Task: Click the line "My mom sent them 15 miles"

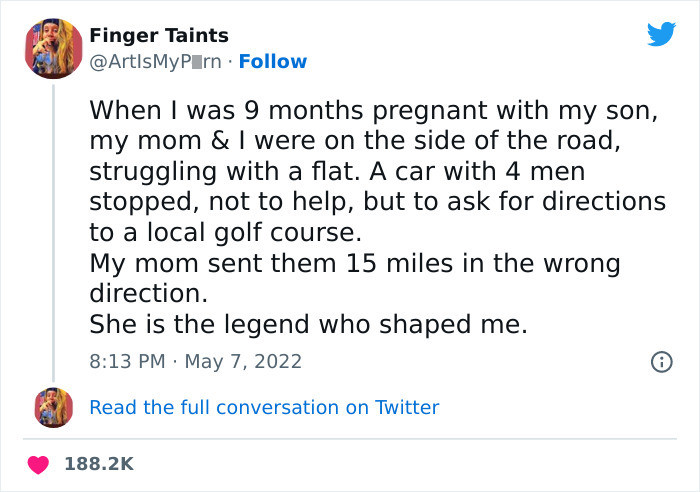Action: [x=355, y=264]
